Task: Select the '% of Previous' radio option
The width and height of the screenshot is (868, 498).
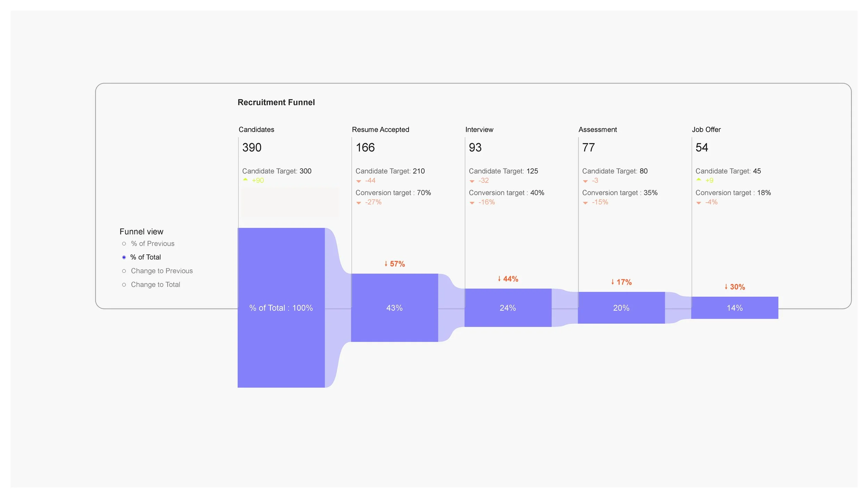Action: pyautogui.click(x=124, y=244)
